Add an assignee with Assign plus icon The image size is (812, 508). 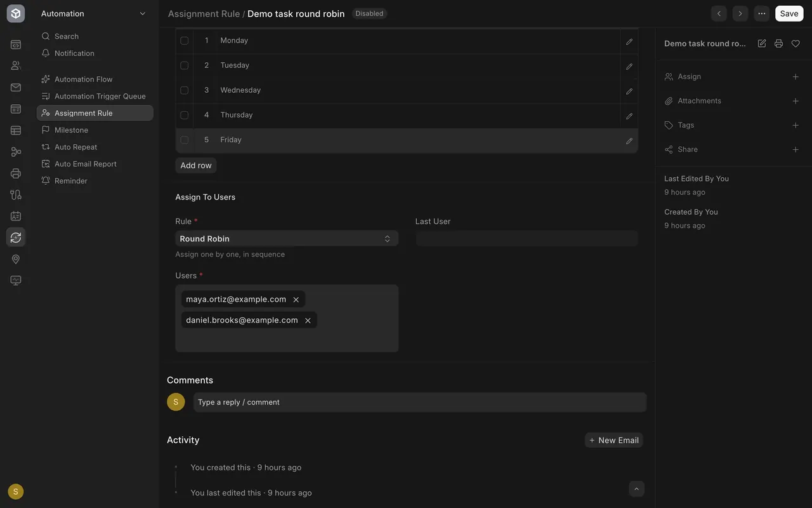click(x=796, y=77)
